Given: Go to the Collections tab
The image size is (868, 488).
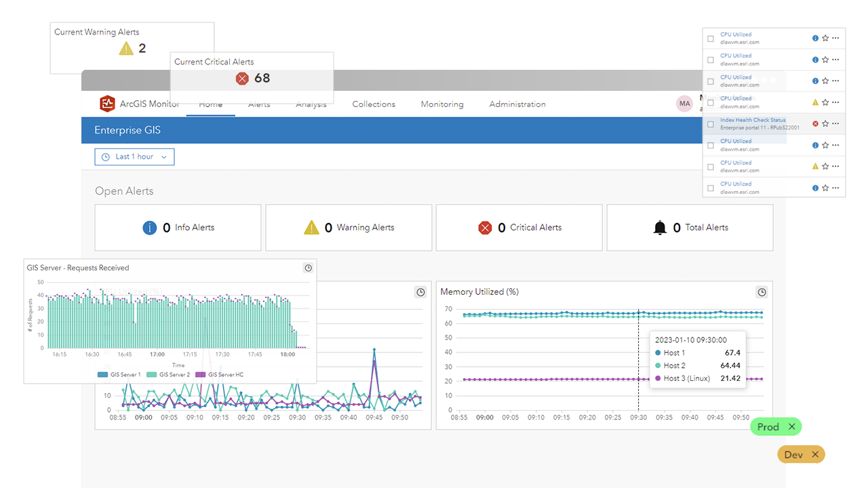Looking at the screenshot, I should (374, 104).
